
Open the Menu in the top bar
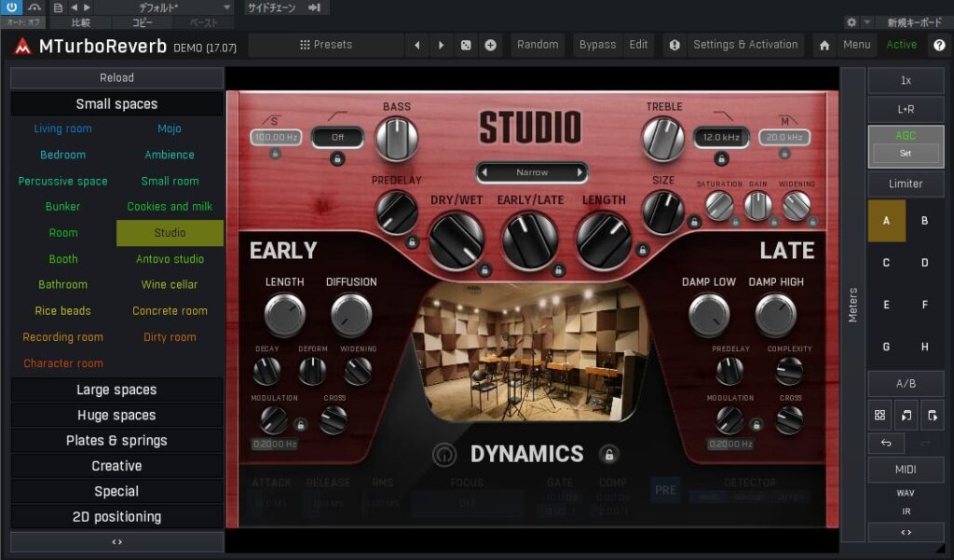[856, 45]
